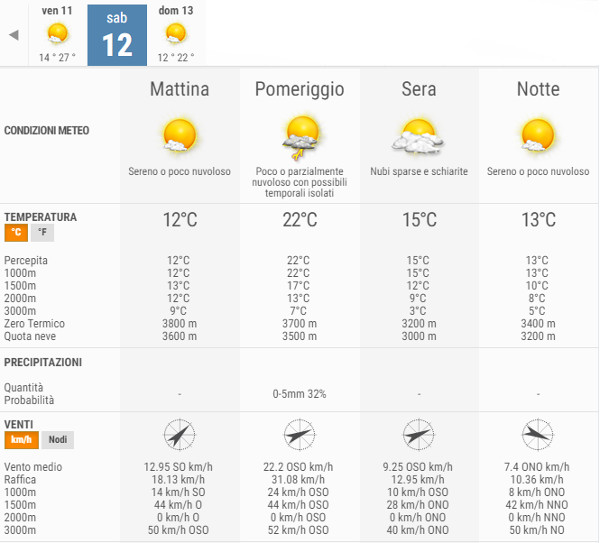This screenshot has height=543, width=600.
Task: Switch temperature to °F
Action: click(42, 232)
